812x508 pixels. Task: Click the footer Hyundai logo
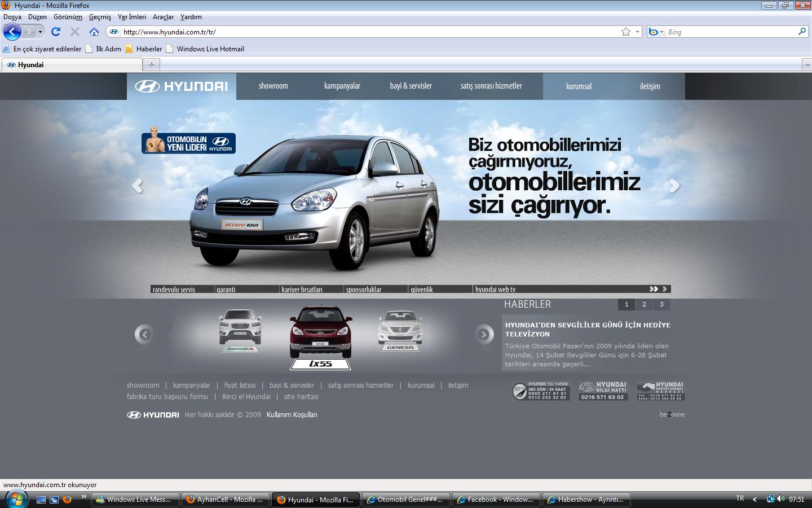153,415
